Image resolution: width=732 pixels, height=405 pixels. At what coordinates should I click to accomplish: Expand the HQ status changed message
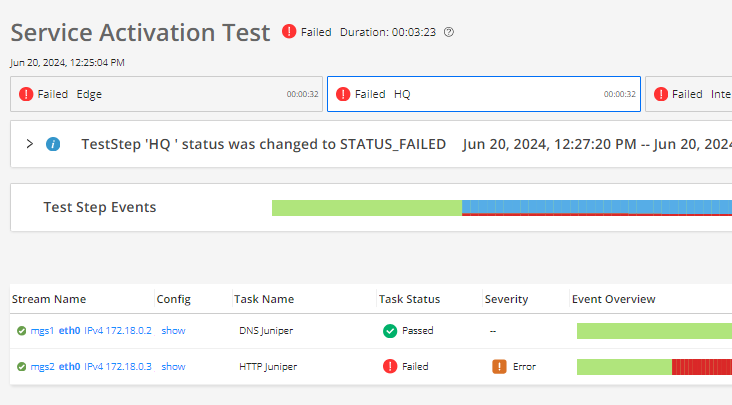pos(29,144)
